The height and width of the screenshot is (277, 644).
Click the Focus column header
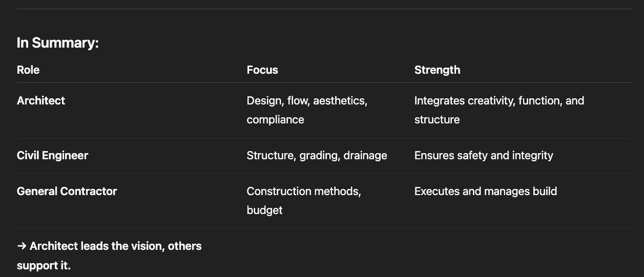point(262,70)
